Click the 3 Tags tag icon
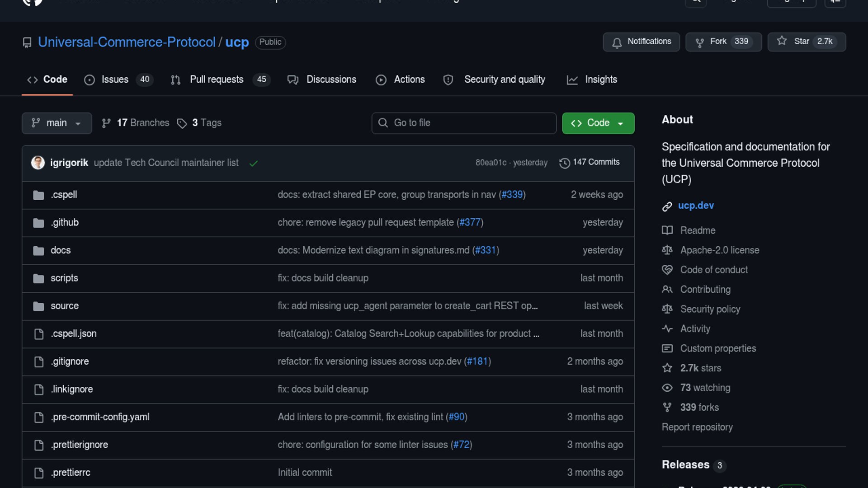The image size is (868, 488). click(x=182, y=123)
